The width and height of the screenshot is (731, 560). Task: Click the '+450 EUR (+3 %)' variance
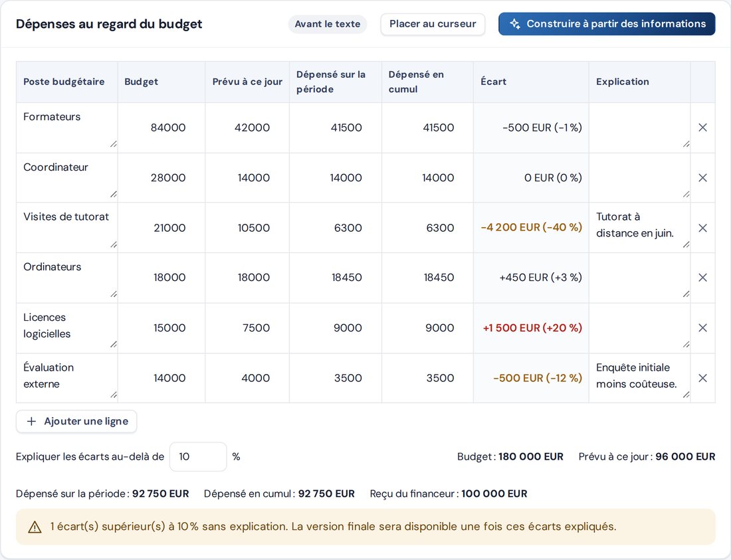[540, 278]
